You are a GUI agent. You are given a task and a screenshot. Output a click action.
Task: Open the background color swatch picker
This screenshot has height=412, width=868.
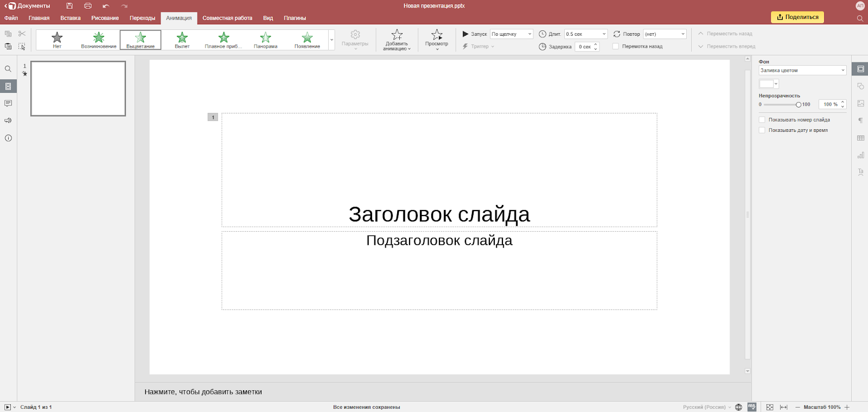click(769, 84)
